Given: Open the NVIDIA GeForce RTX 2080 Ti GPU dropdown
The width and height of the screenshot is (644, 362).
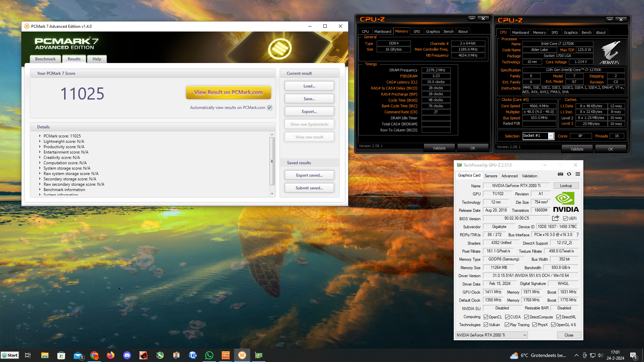Looking at the screenshot, I should (491, 335).
